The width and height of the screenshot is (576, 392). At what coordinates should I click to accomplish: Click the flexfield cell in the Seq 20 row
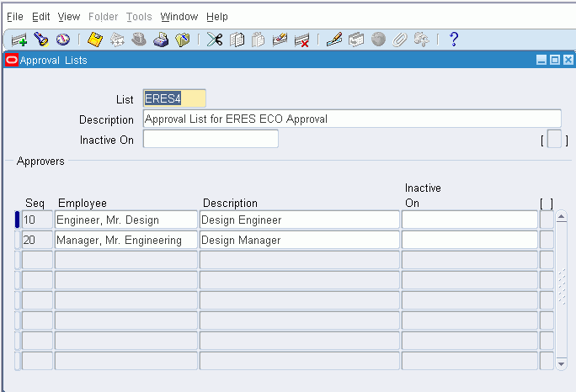547,240
